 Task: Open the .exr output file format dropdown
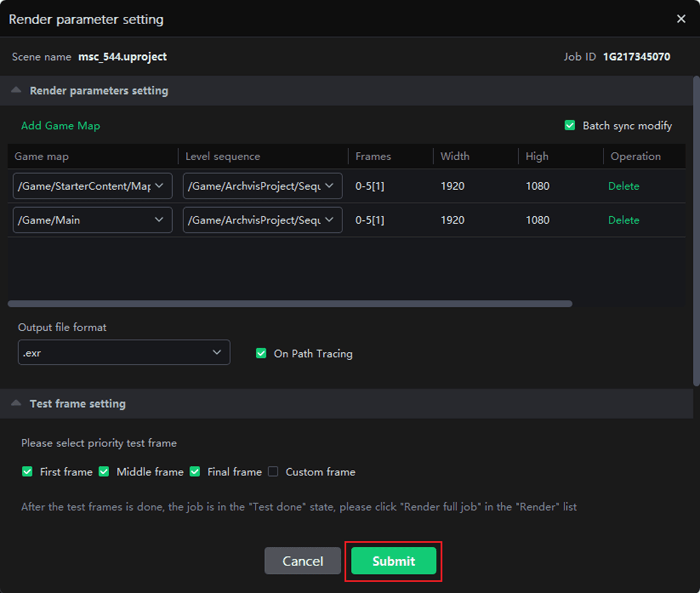click(x=124, y=353)
